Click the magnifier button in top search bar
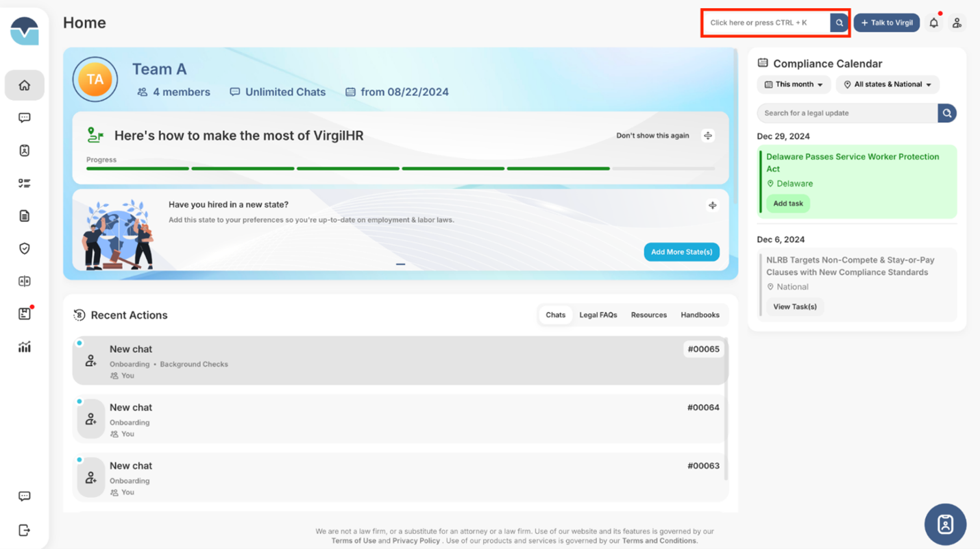This screenshot has width=980, height=549. pyautogui.click(x=839, y=23)
